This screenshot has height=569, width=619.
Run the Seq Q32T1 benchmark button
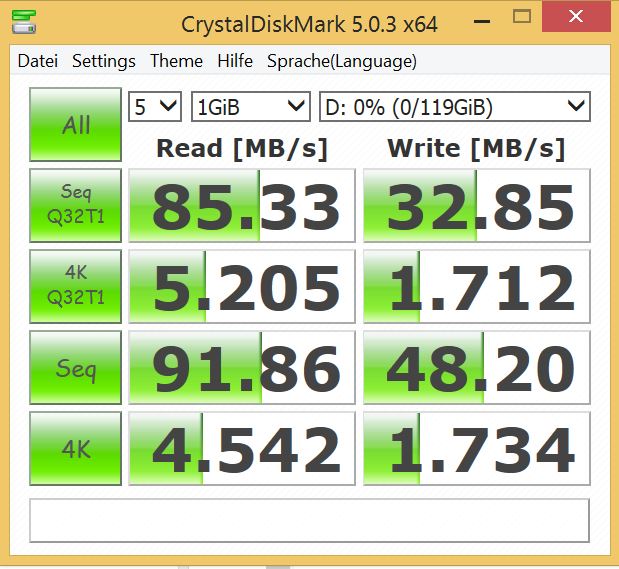click(76, 205)
